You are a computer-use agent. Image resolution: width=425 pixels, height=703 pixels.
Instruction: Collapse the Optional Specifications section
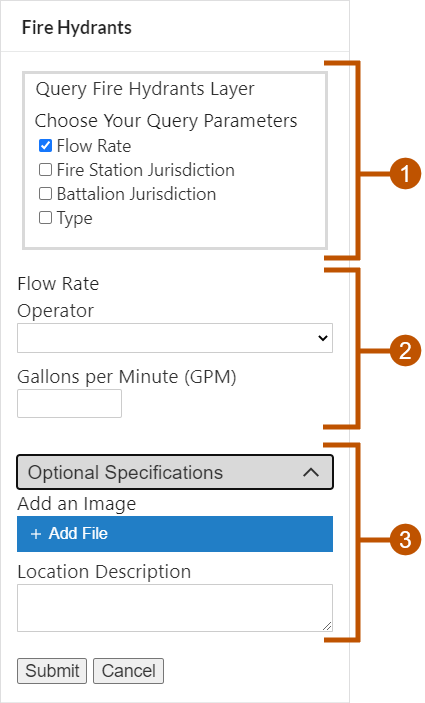tap(175, 472)
